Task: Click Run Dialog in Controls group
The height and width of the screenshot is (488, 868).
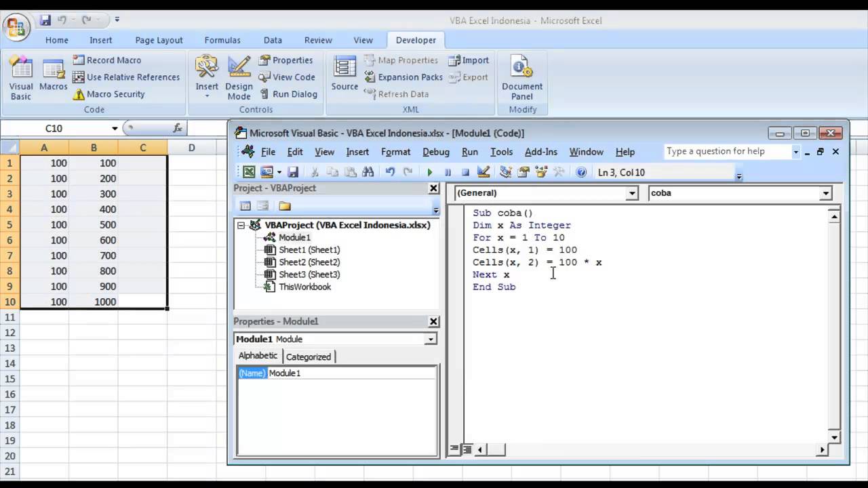Action: tap(288, 94)
